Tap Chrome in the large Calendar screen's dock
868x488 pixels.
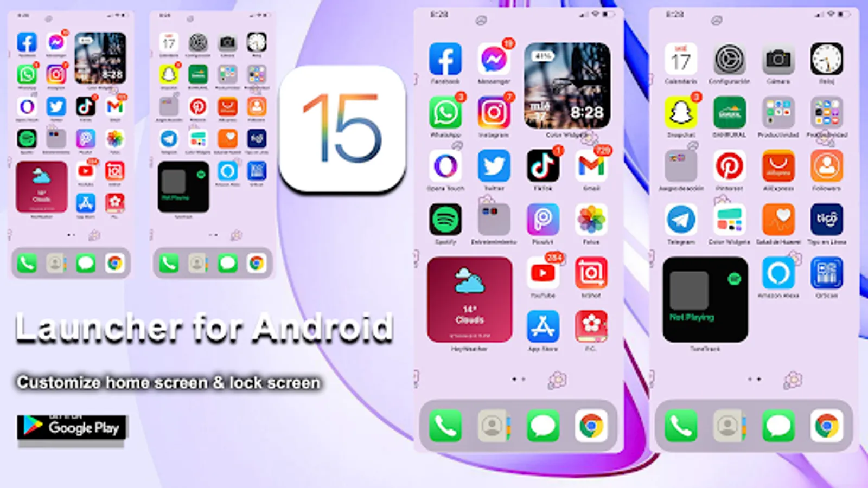click(x=827, y=426)
